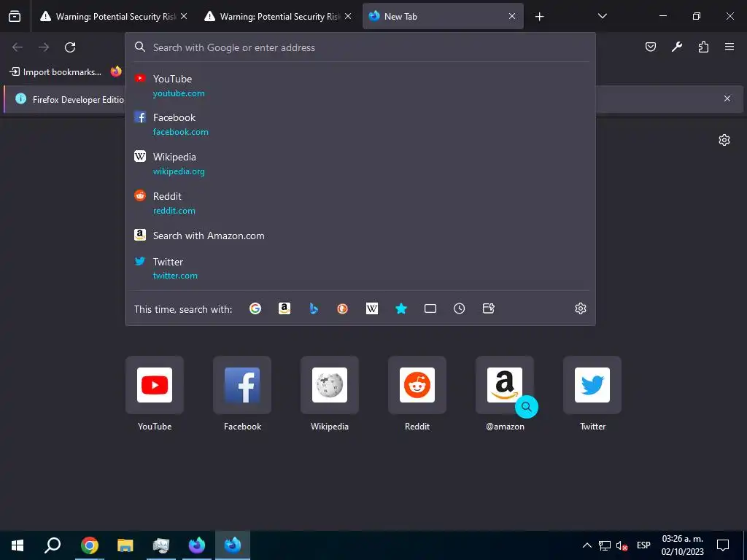Choose Wikipedia suggestion in address dropdown

click(360, 164)
